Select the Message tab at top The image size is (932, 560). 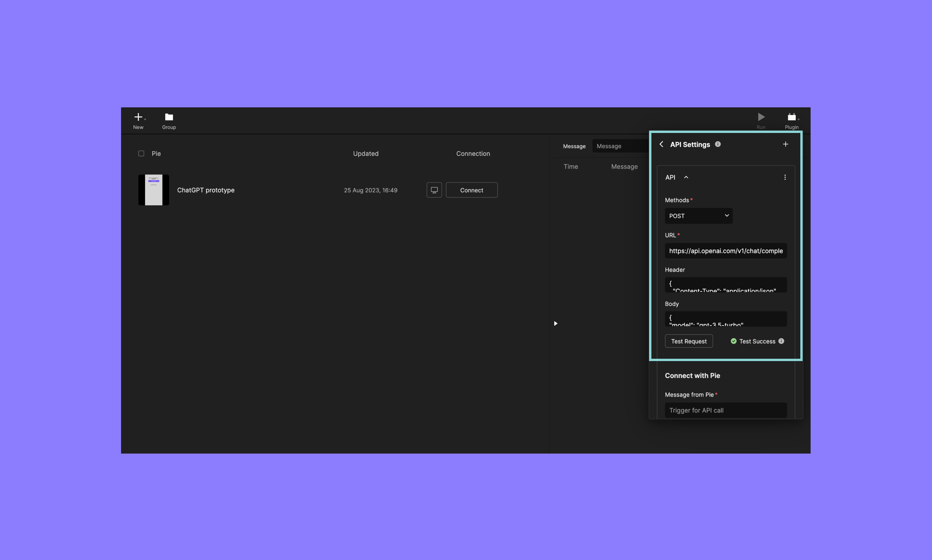[574, 146]
